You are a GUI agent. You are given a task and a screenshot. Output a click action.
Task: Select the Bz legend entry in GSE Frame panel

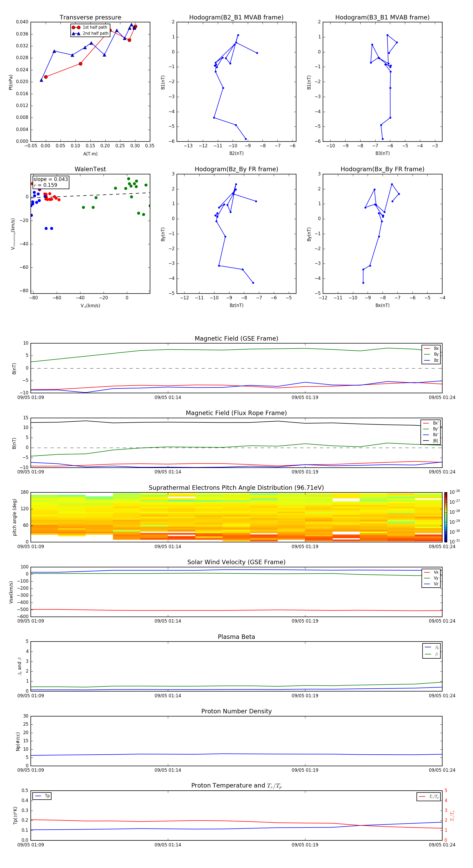tap(431, 360)
